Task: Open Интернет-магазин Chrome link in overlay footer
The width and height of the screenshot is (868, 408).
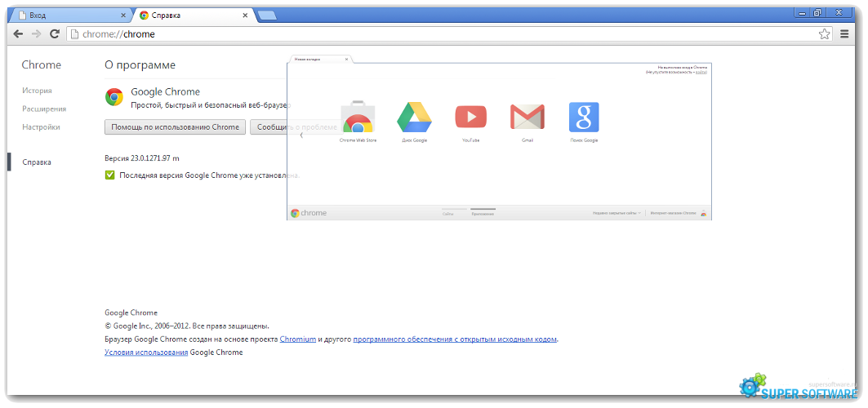Action: pos(673,213)
